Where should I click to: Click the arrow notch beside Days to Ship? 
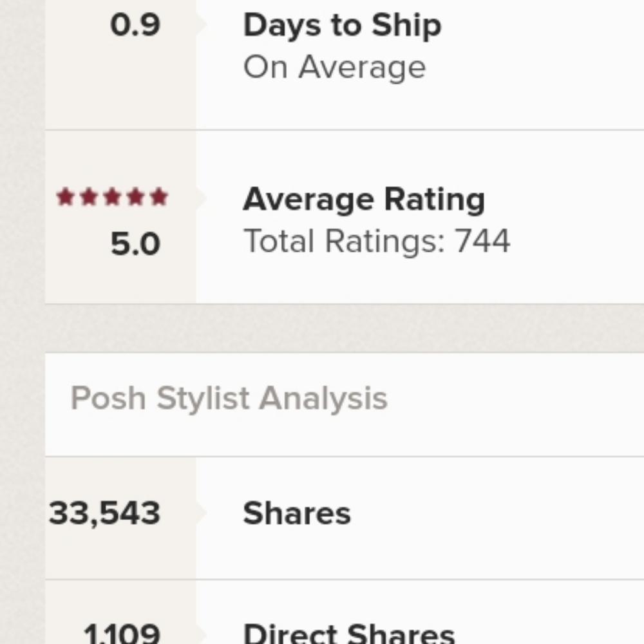(x=201, y=24)
